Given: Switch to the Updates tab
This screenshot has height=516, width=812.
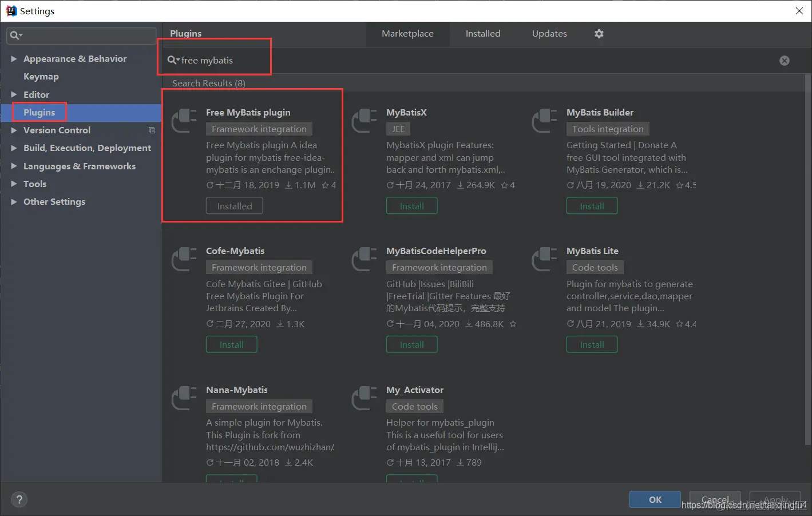Looking at the screenshot, I should point(549,34).
